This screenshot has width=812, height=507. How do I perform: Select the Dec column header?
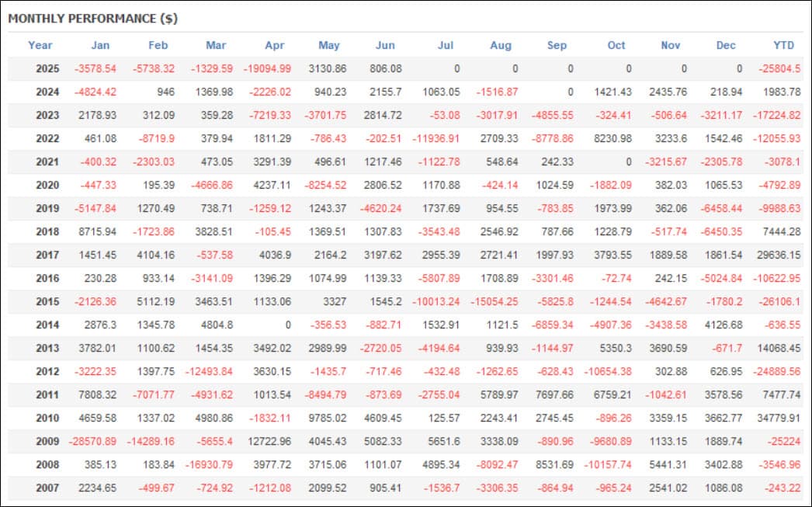(x=726, y=45)
